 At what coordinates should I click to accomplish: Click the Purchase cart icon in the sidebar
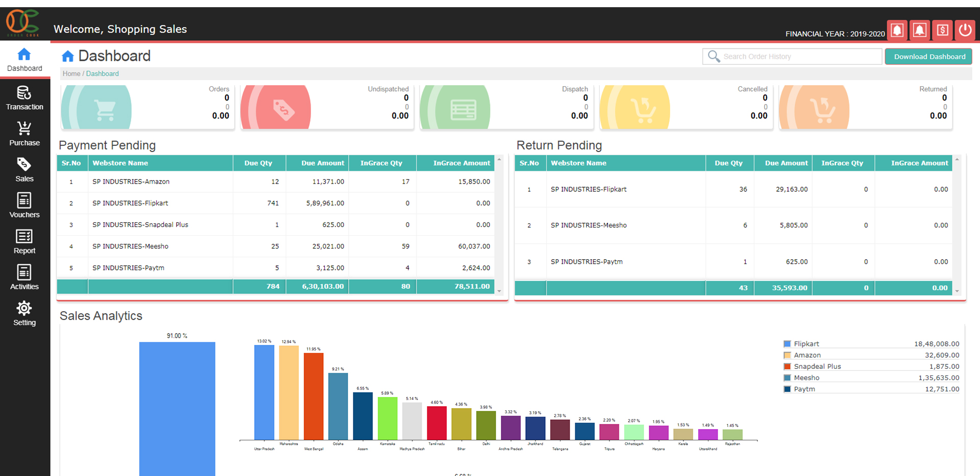[x=24, y=128]
